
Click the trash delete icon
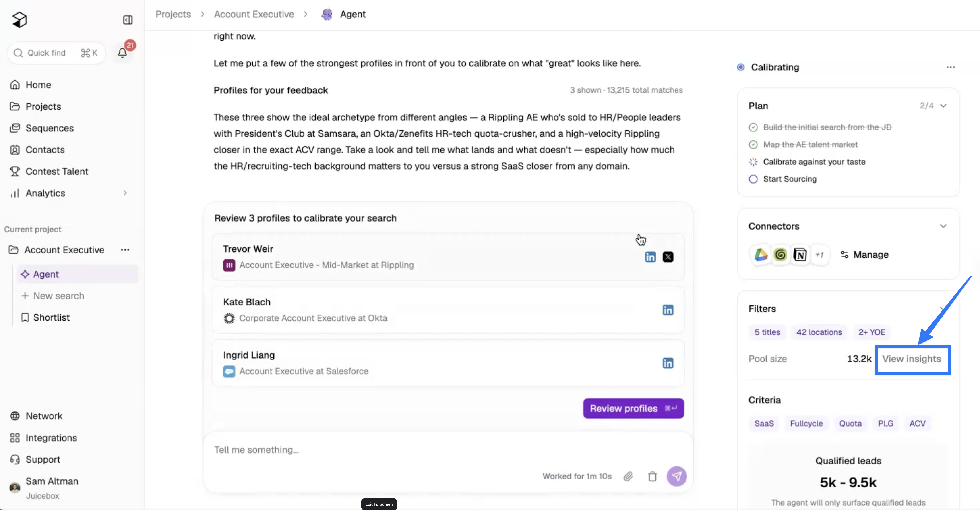point(652,476)
